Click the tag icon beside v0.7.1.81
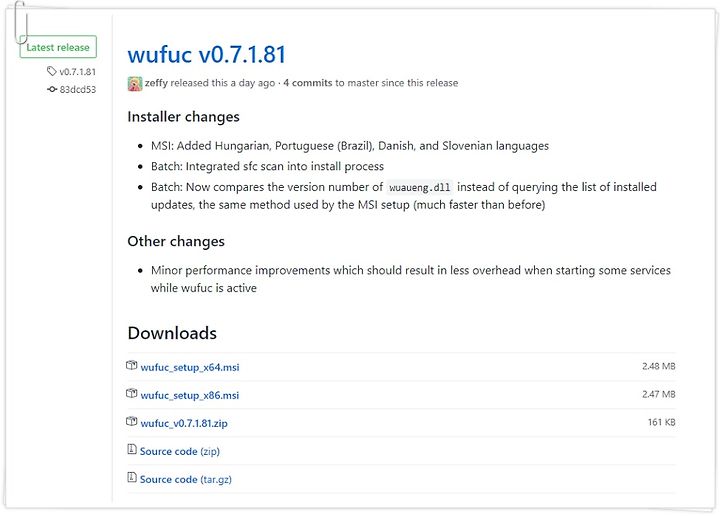Screen dimensions: 720x516 [x=51, y=71]
